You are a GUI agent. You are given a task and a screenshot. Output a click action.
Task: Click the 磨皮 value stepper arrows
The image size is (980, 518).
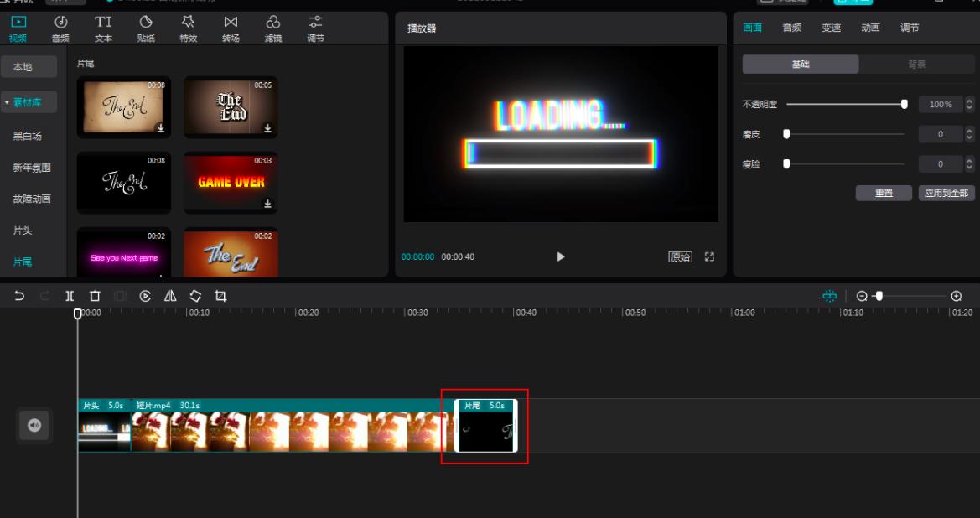970,134
